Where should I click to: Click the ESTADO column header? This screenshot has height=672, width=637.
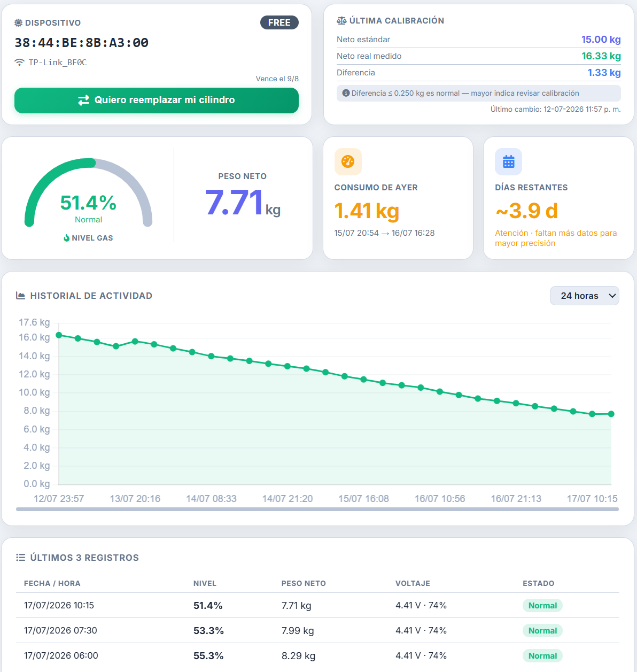tap(539, 583)
